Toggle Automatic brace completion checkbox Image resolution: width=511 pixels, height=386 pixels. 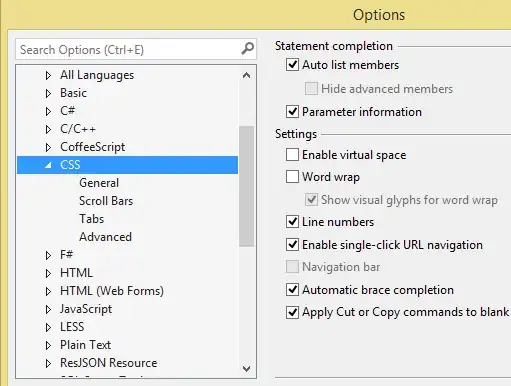point(292,290)
